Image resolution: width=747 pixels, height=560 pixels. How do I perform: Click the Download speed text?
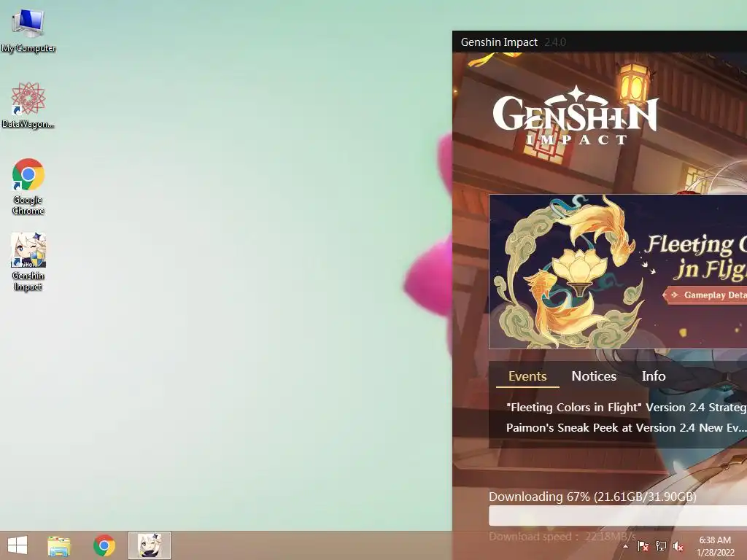pyautogui.click(x=562, y=537)
